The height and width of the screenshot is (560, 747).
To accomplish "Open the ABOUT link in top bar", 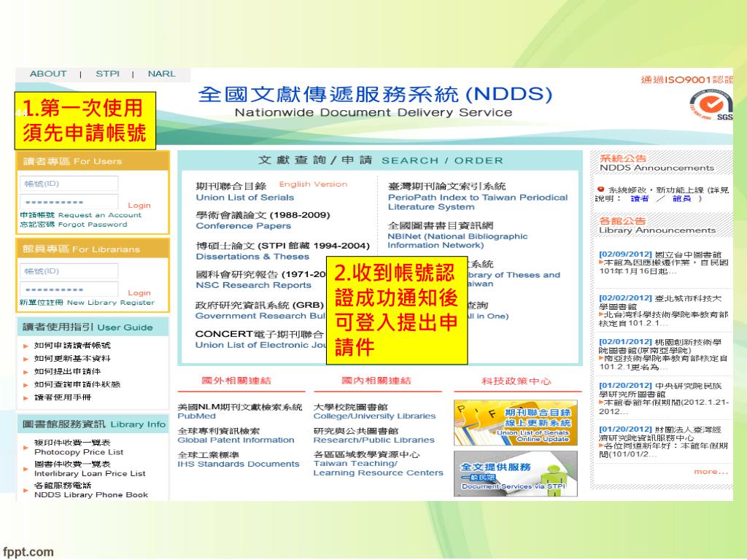I will [x=48, y=74].
